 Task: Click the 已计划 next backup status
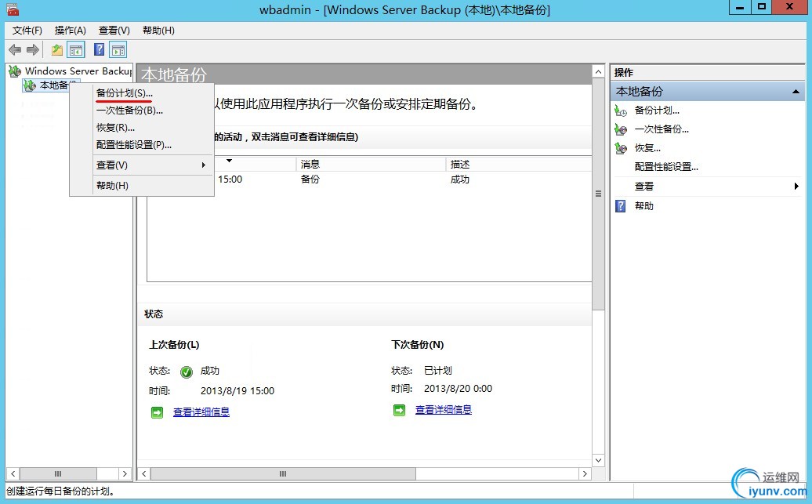click(437, 371)
